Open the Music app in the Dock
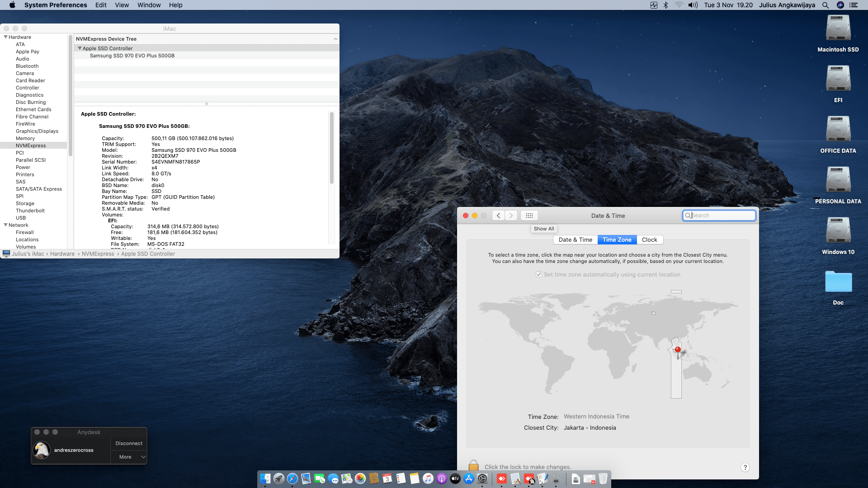The width and height of the screenshot is (868, 488). [428, 479]
